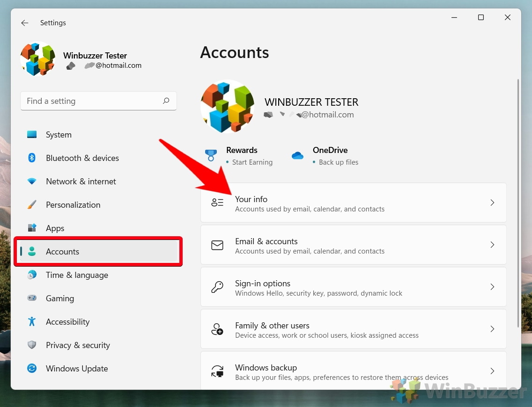Expand Your info with its chevron
Viewport: 532px width, 407px height.
click(x=492, y=203)
